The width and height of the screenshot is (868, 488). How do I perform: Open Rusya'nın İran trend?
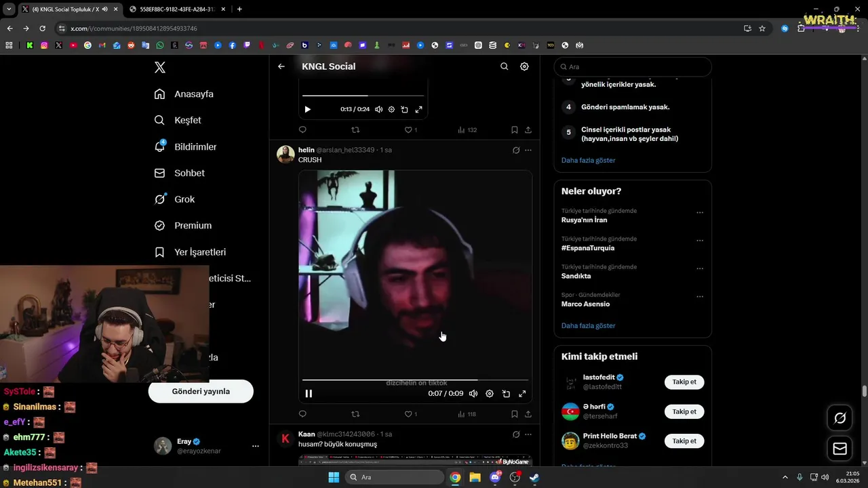point(585,220)
